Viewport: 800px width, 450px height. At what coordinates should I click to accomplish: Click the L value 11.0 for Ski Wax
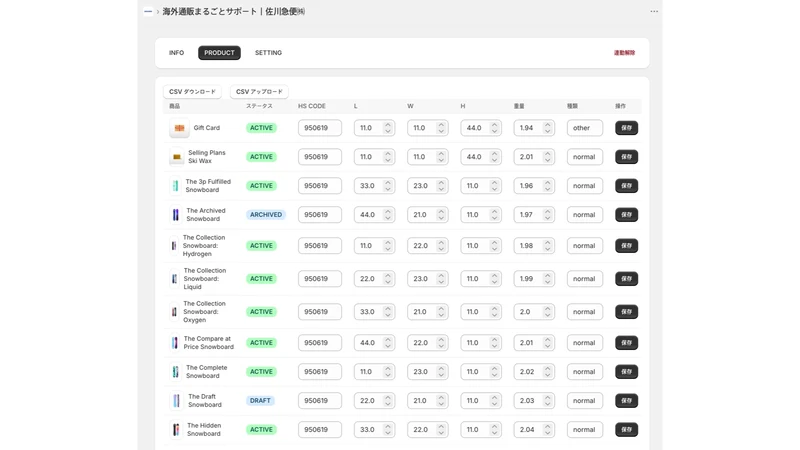366,157
